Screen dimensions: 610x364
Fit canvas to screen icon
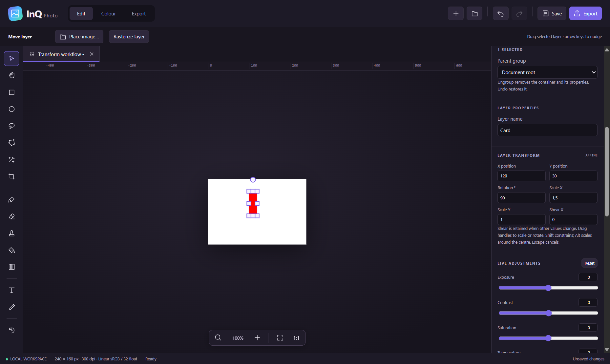point(280,338)
